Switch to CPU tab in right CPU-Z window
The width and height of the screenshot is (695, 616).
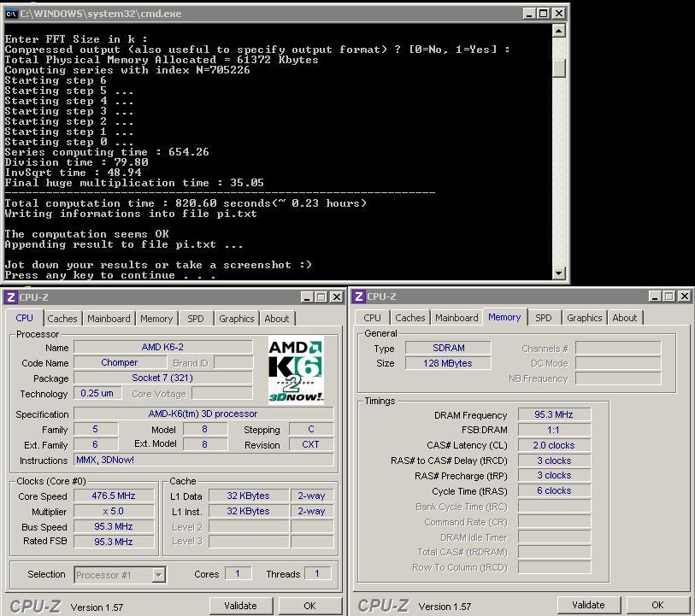pos(373,318)
